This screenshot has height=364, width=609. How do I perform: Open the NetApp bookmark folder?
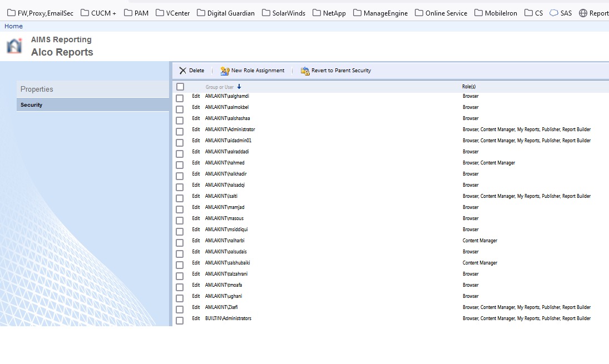pyautogui.click(x=329, y=13)
